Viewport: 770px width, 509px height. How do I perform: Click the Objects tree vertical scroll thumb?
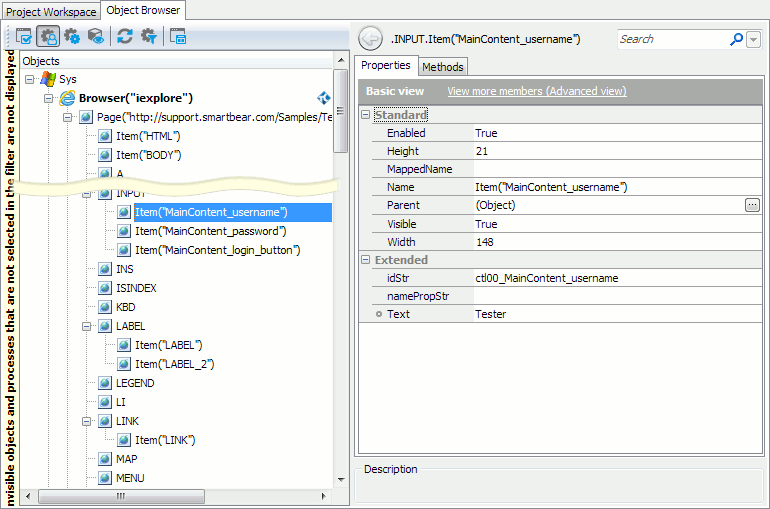pyautogui.click(x=341, y=110)
